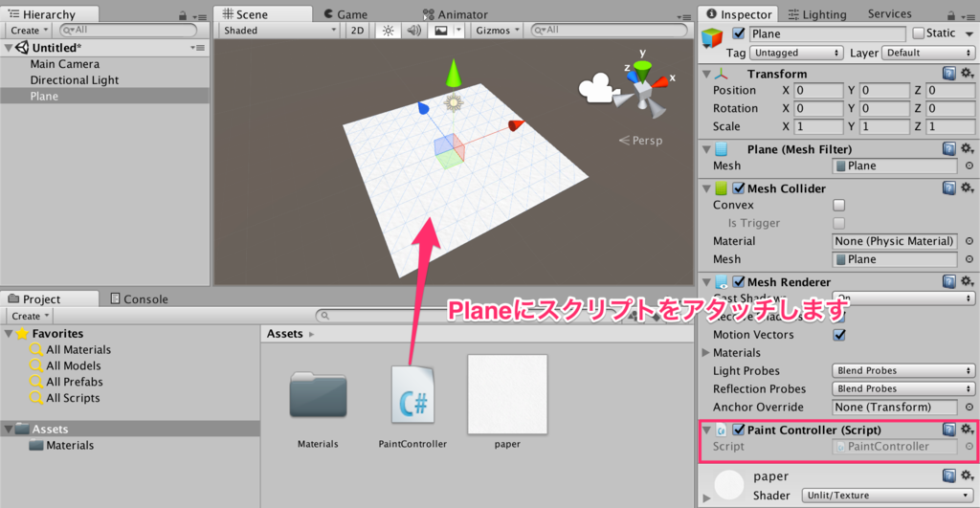Screen dimensions: 980x508
Task: Pick object for Mesh Filter Mesh field
Action: (x=969, y=166)
